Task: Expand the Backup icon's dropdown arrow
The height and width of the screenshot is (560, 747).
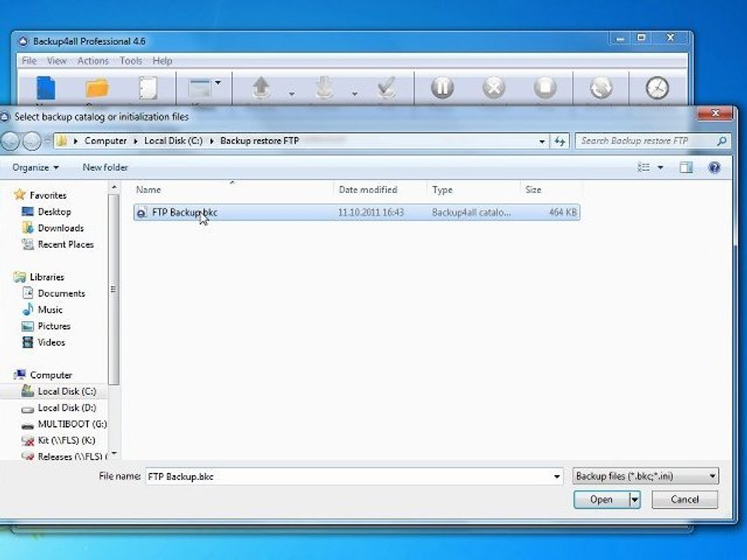Action: (292, 94)
